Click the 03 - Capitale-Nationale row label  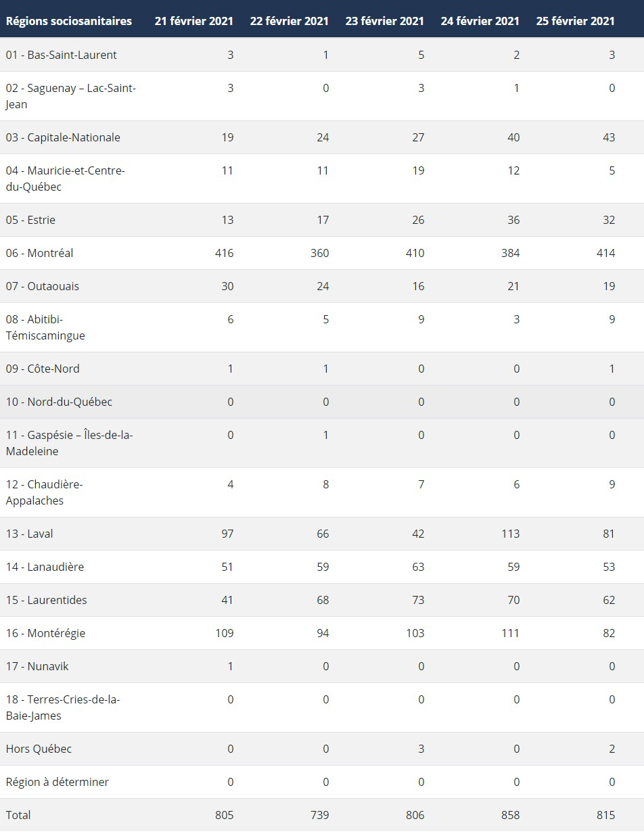pyautogui.click(x=63, y=137)
